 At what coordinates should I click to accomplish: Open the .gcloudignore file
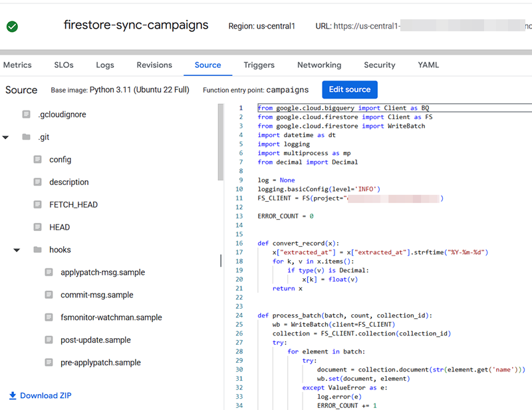[x=62, y=114]
